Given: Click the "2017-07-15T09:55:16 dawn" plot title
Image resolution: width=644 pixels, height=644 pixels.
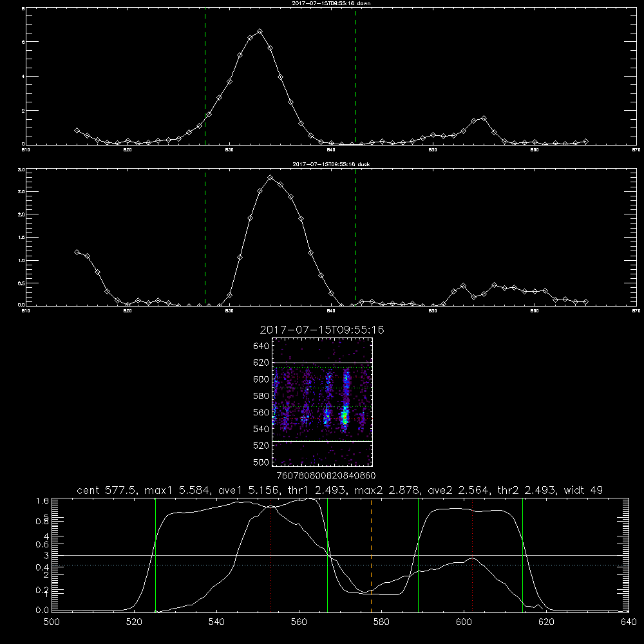Looking at the screenshot, I should click(x=331, y=3).
